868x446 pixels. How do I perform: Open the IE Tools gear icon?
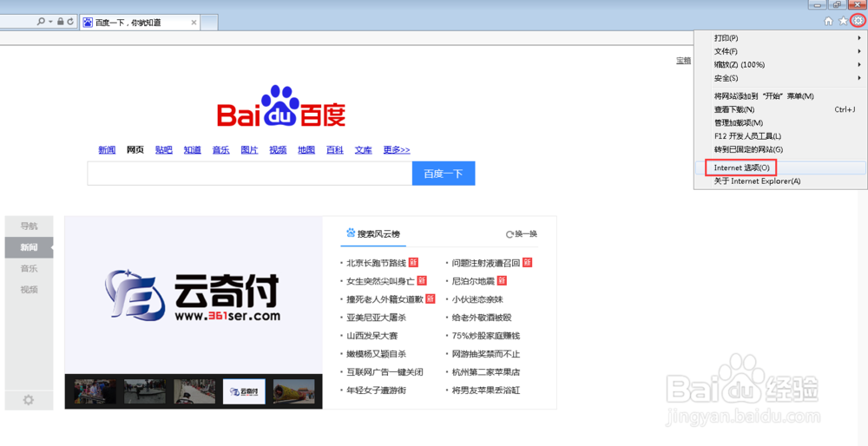[858, 21]
